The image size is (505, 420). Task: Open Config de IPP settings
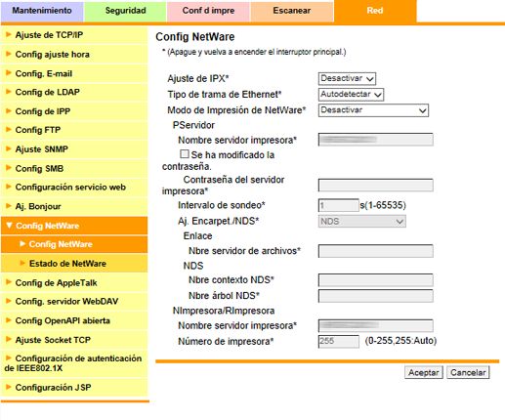[74, 111]
